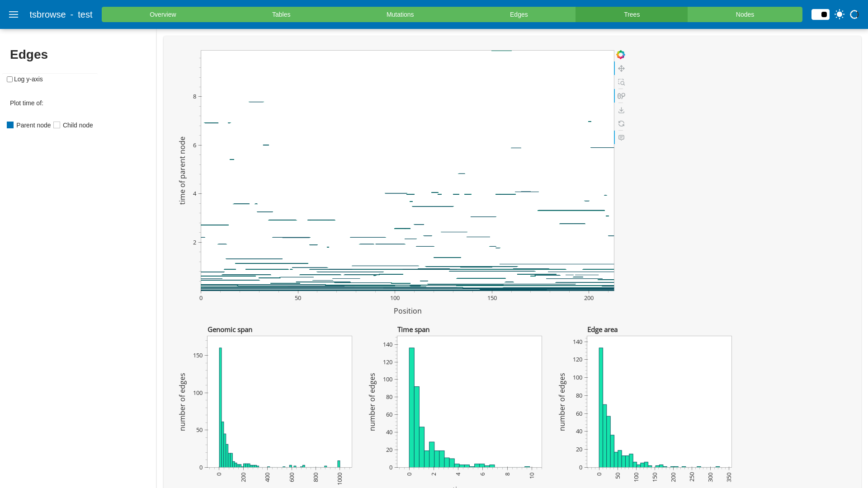Go to the Mutations tab

click(400, 14)
